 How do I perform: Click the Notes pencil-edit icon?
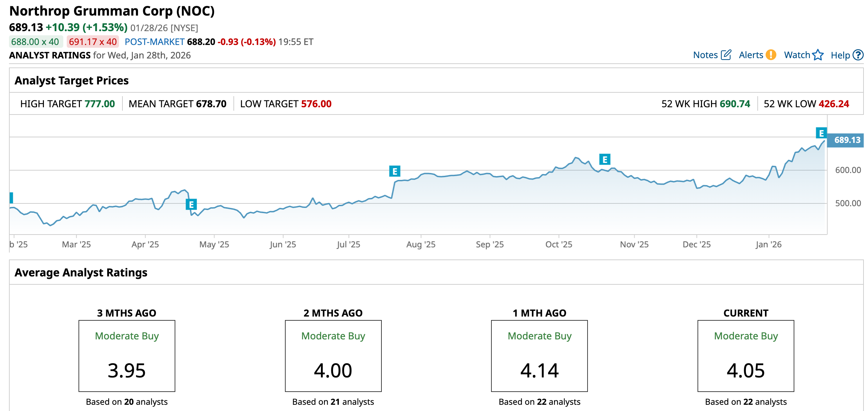(726, 55)
